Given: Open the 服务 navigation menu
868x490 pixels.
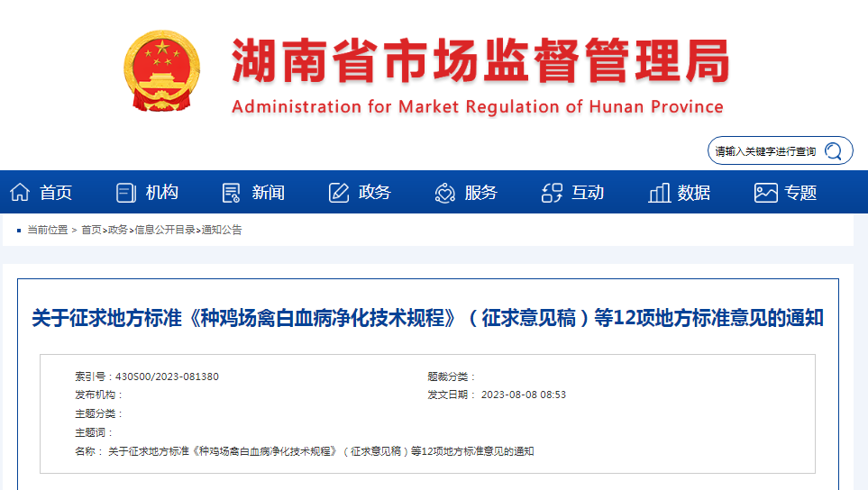Looking at the screenshot, I should coord(480,192).
